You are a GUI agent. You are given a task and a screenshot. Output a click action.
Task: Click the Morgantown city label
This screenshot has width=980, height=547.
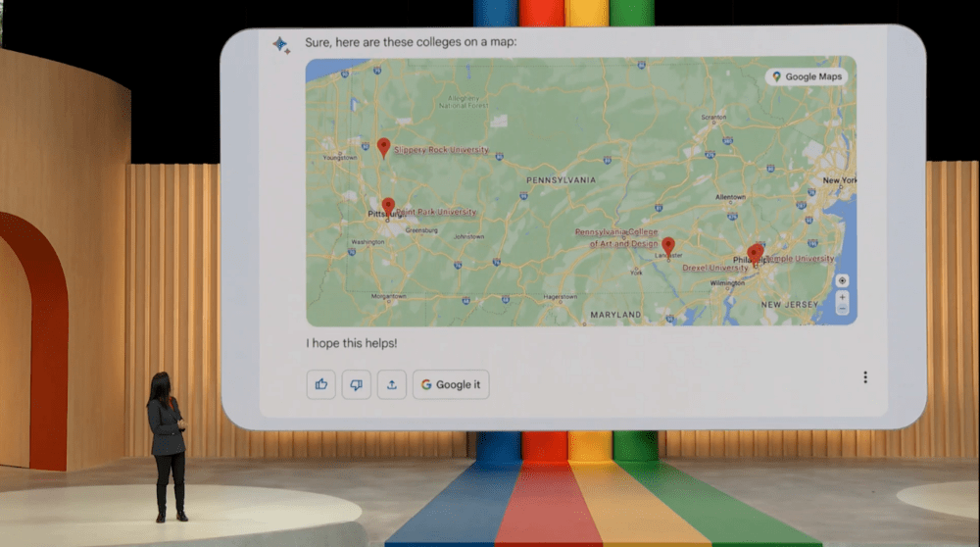point(389,296)
